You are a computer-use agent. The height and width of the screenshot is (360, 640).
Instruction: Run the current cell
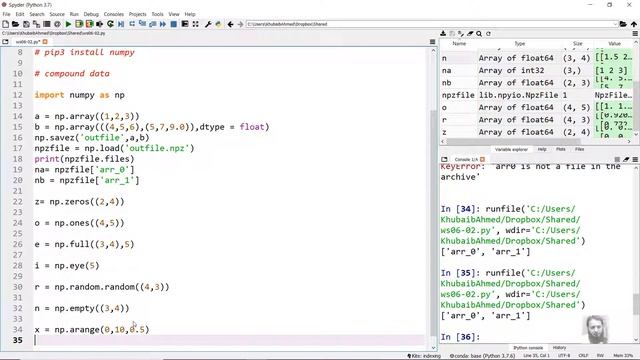[79, 24]
